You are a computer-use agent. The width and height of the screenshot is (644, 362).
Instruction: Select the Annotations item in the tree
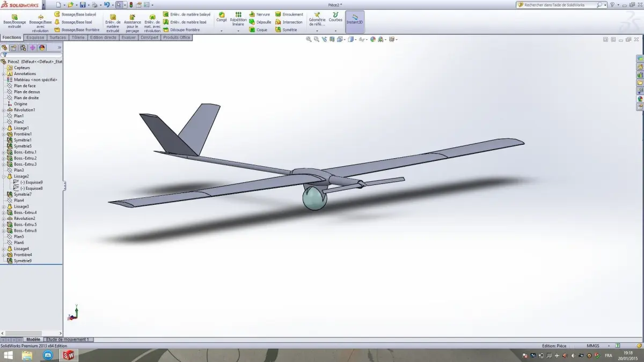click(26, 73)
